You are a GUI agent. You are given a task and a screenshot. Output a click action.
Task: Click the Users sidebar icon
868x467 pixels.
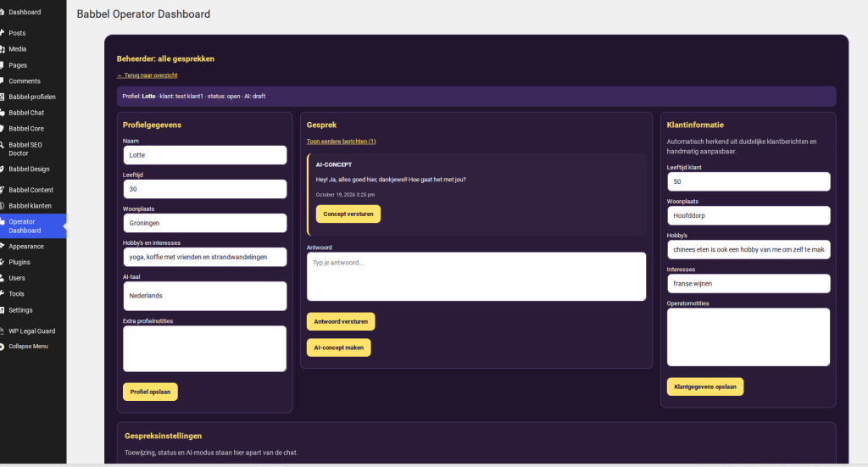pyautogui.click(x=3, y=278)
